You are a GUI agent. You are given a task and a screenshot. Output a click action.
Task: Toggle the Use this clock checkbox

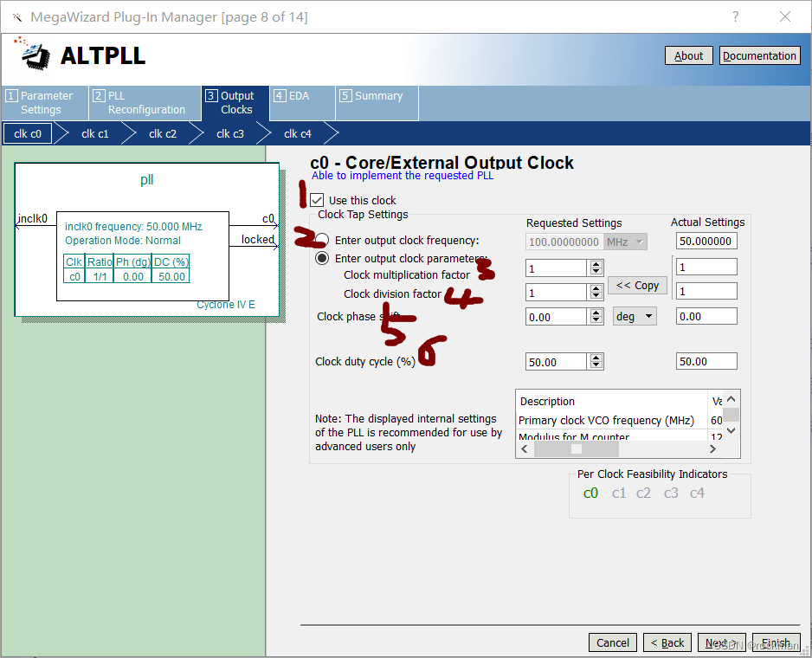tap(317, 200)
